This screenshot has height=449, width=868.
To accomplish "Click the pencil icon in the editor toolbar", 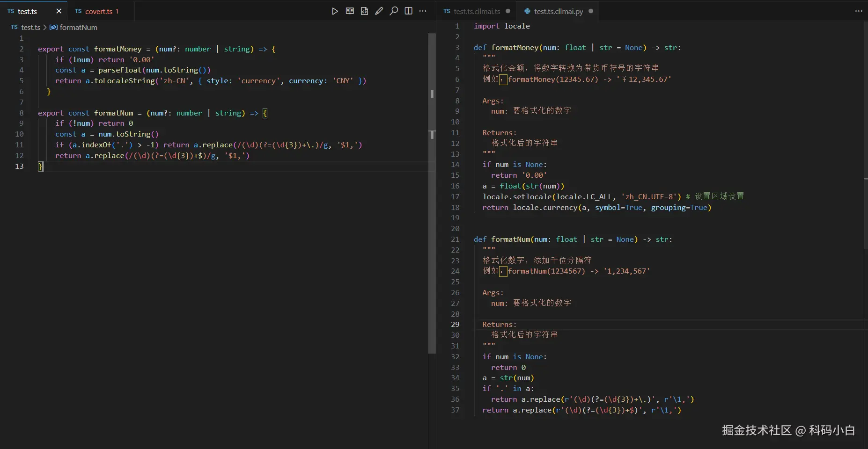I will (x=379, y=11).
